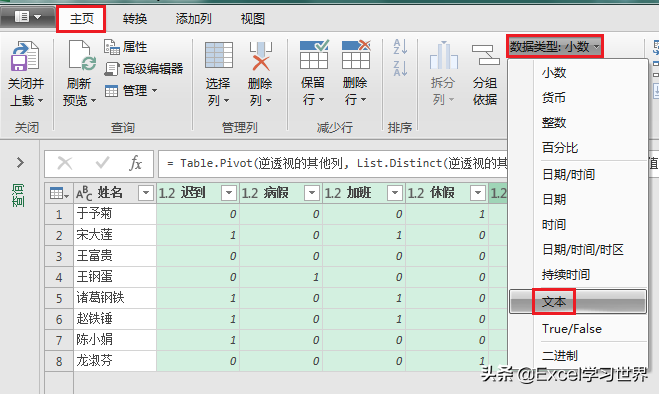Click the 删除列 icon
The width and height of the screenshot is (659, 394).
261,56
